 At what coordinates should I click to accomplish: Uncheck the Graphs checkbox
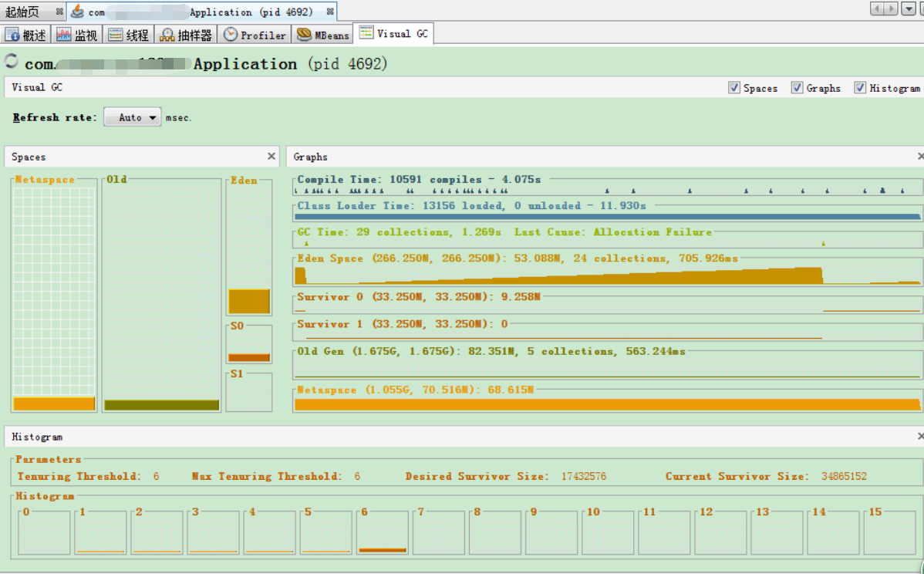pyautogui.click(x=797, y=88)
